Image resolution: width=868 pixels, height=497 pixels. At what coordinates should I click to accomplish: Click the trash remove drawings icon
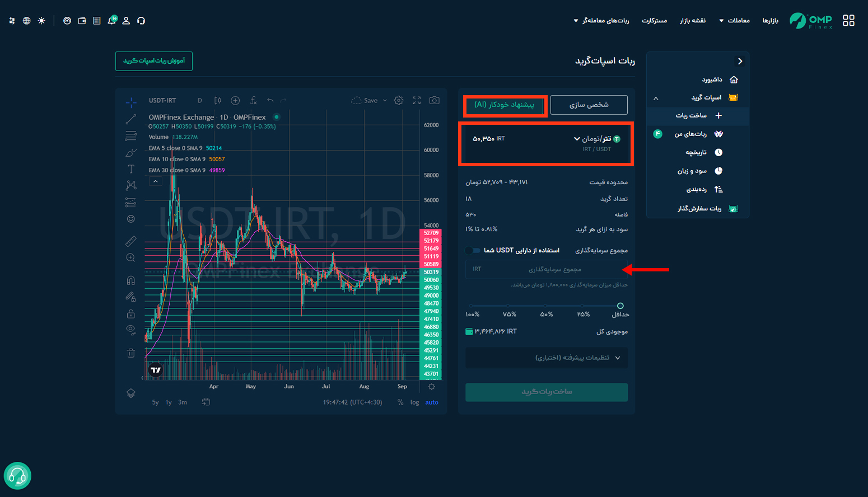click(130, 353)
